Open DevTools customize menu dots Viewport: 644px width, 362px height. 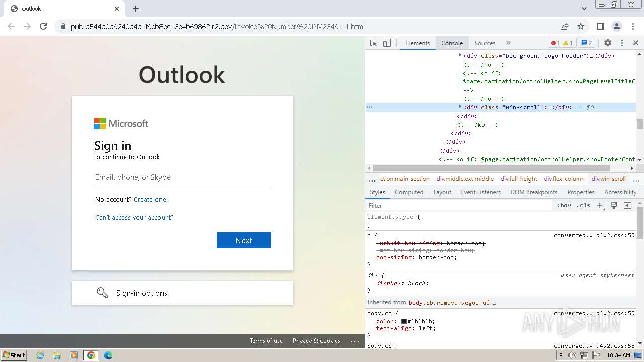pos(622,43)
